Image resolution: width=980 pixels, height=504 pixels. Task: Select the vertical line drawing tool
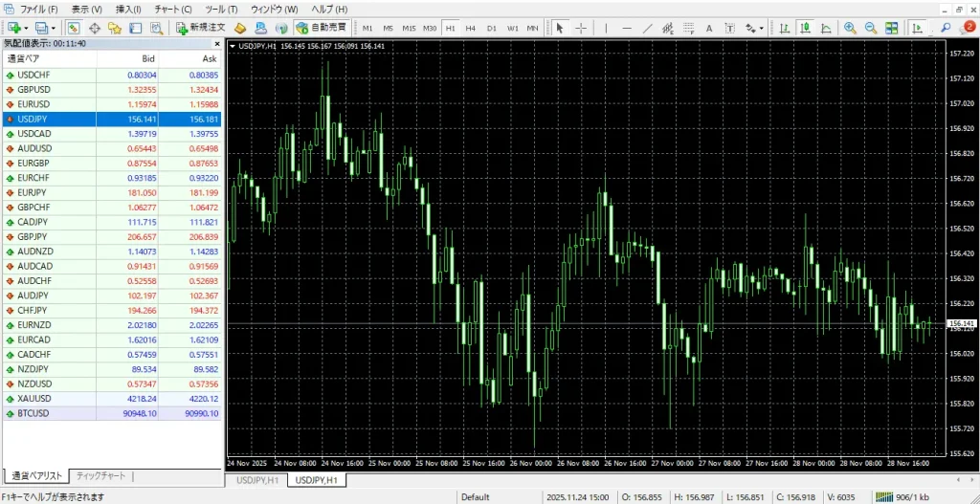(604, 28)
